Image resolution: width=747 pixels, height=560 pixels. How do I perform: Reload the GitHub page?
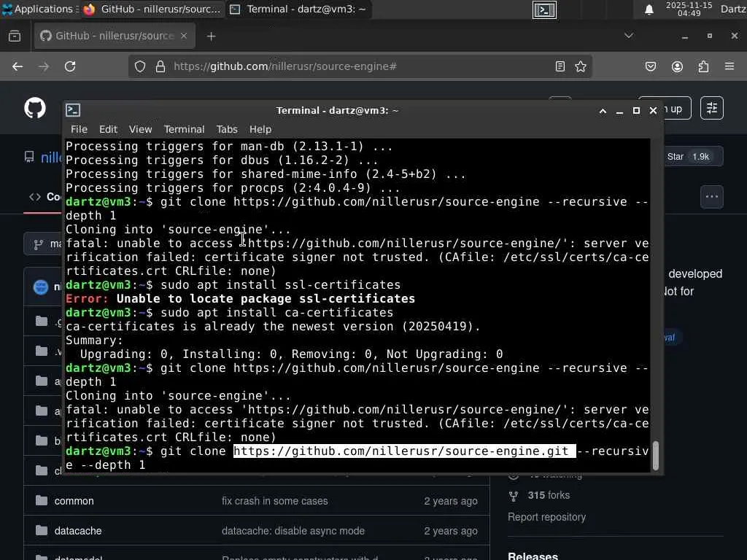coord(70,66)
